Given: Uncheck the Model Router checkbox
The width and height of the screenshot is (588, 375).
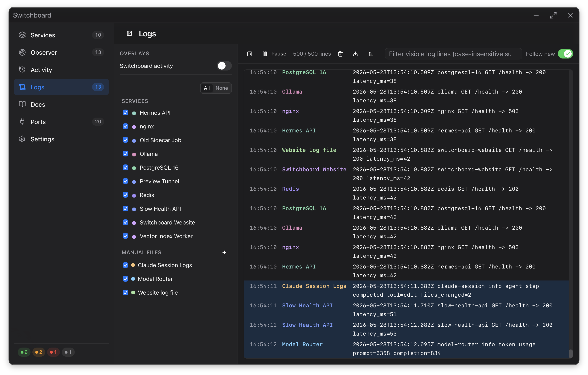Looking at the screenshot, I should [125, 279].
